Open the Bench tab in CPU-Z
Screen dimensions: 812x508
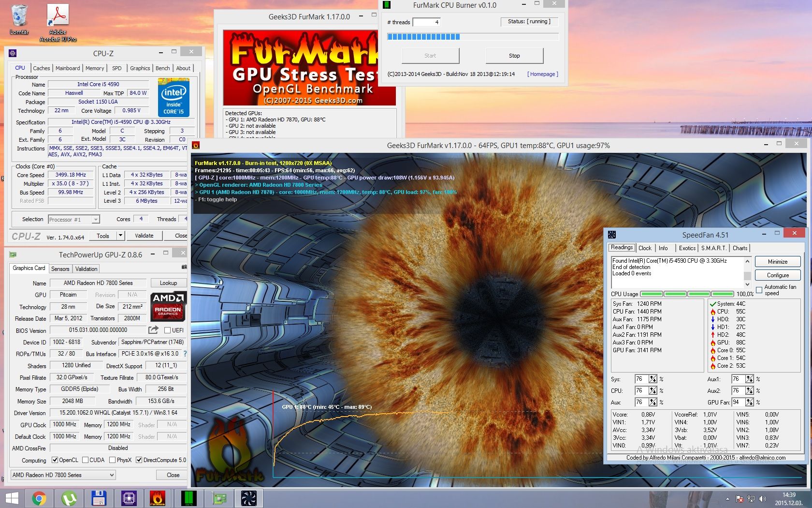click(162, 68)
